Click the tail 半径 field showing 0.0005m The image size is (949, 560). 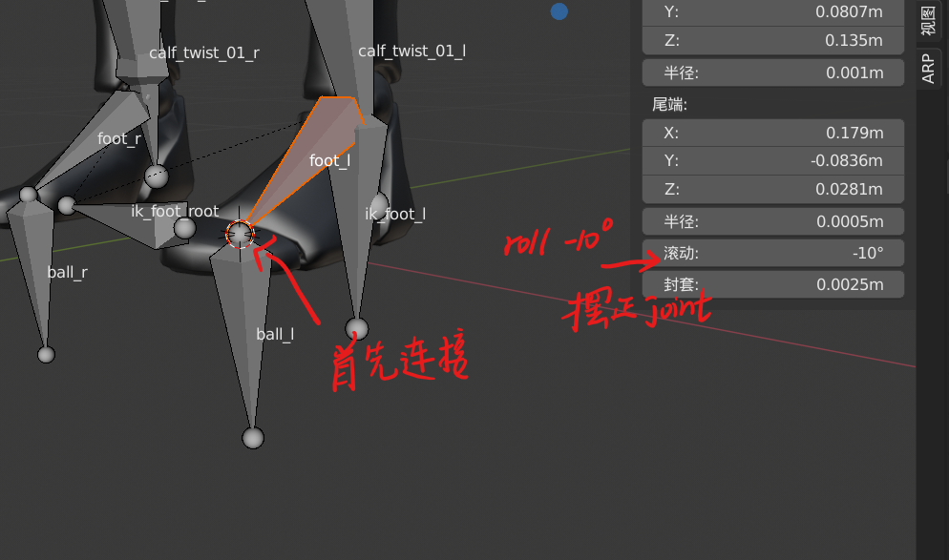tap(772, 221)
